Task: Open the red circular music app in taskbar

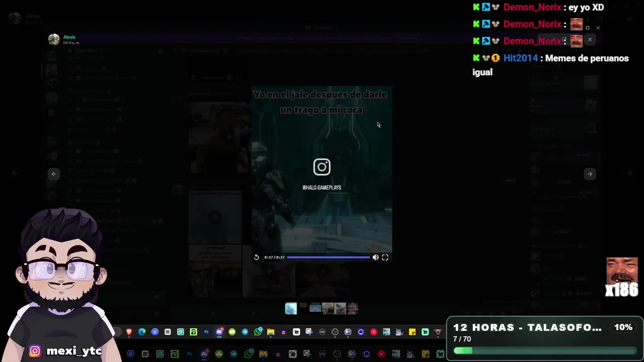Action: pos(374,332)
